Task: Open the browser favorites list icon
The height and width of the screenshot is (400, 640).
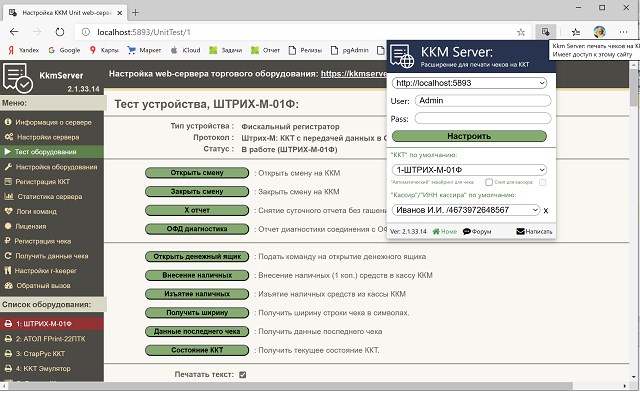Action: pos(576,32)
